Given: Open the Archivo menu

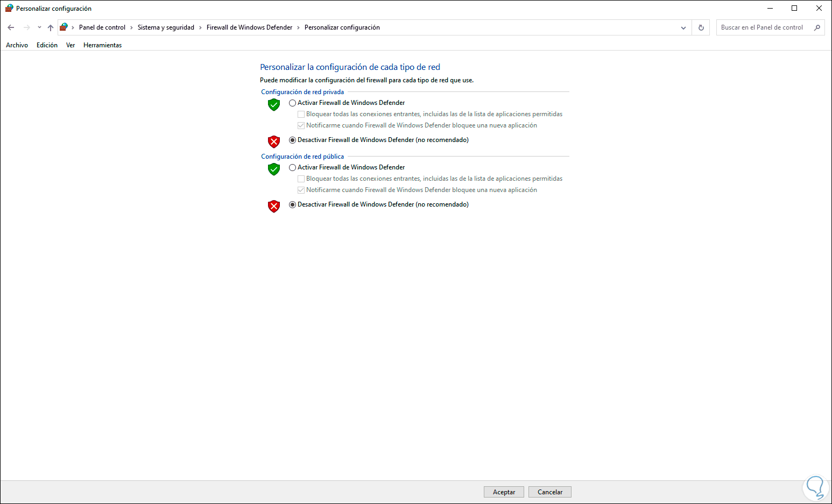Looking at the screenshot, I should [x=17, y=45].
